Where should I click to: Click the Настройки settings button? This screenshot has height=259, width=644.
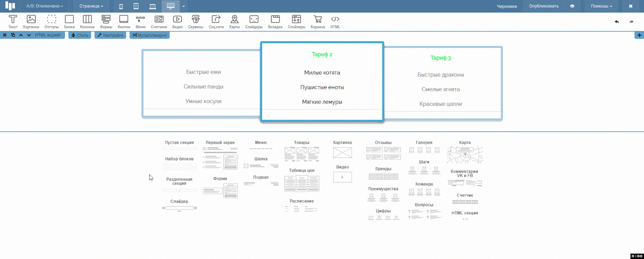pos(110,35)
